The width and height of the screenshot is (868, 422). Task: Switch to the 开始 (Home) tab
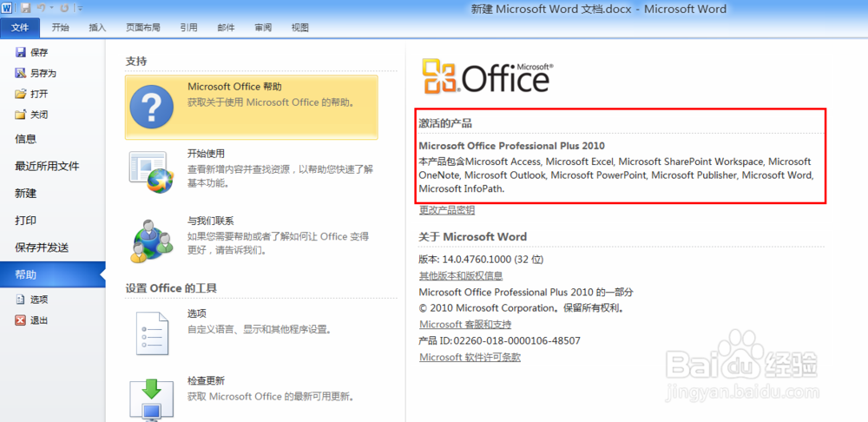point(61,28)
